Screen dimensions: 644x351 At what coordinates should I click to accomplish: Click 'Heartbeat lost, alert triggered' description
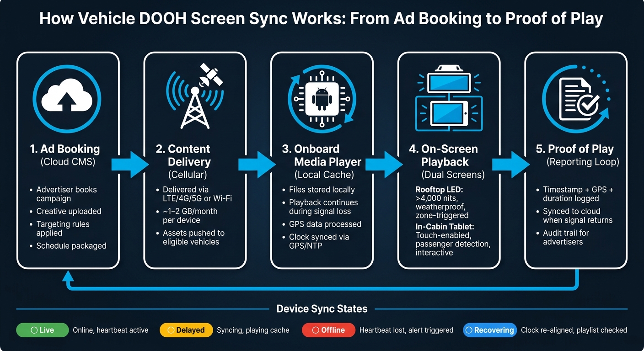click(406, 330)
